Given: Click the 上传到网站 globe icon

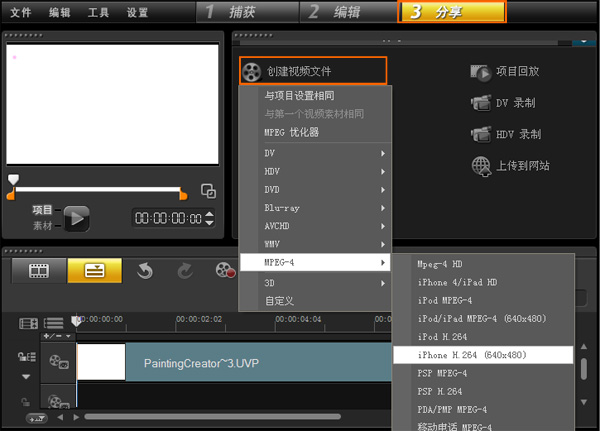Looking at the screenshot, I should [x=481, y=166].
